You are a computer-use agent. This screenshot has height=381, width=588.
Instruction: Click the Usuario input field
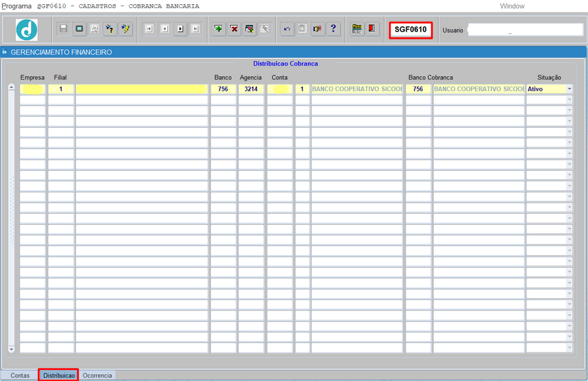click(525, 30)
